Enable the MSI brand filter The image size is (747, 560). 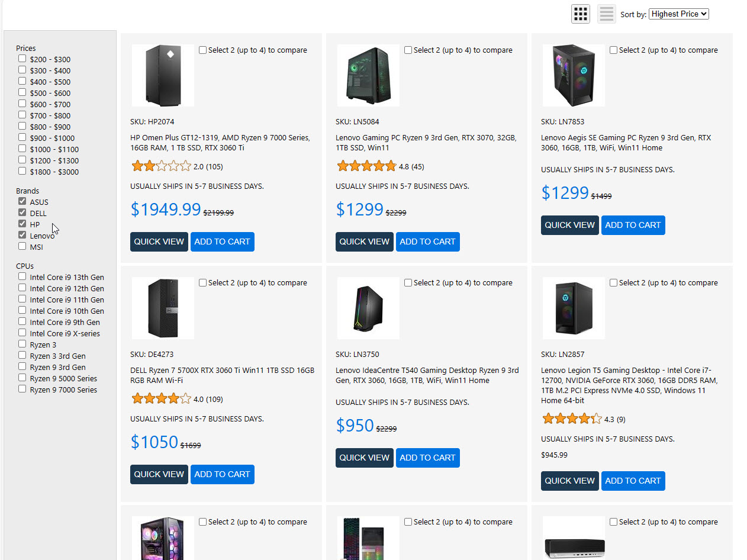[x=22, y=246]
